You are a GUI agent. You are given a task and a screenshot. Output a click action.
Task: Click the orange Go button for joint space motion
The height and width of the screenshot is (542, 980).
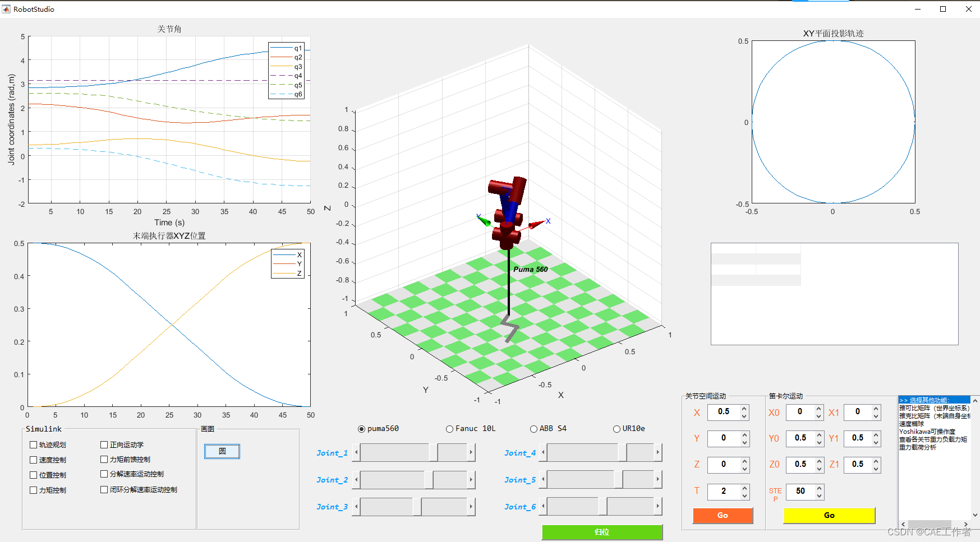723,515
